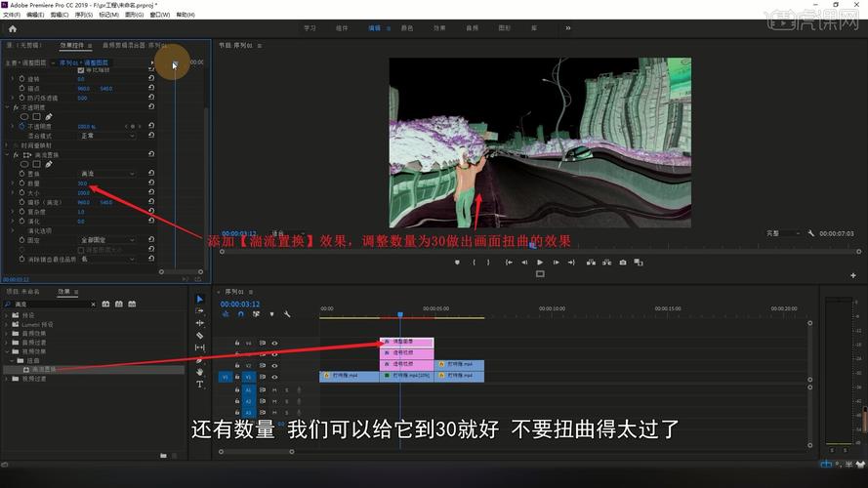Clear the Effects search with X
The width and height of the screenshot is (868, 488).
(93, 305)
